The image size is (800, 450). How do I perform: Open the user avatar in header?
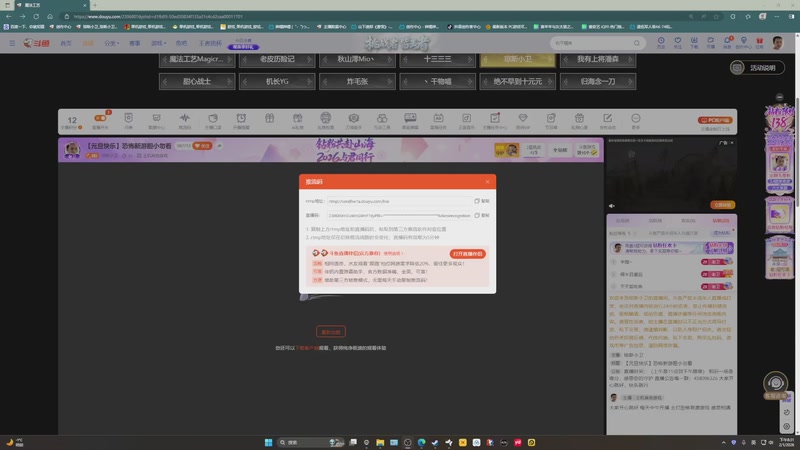tap(777, 43)
